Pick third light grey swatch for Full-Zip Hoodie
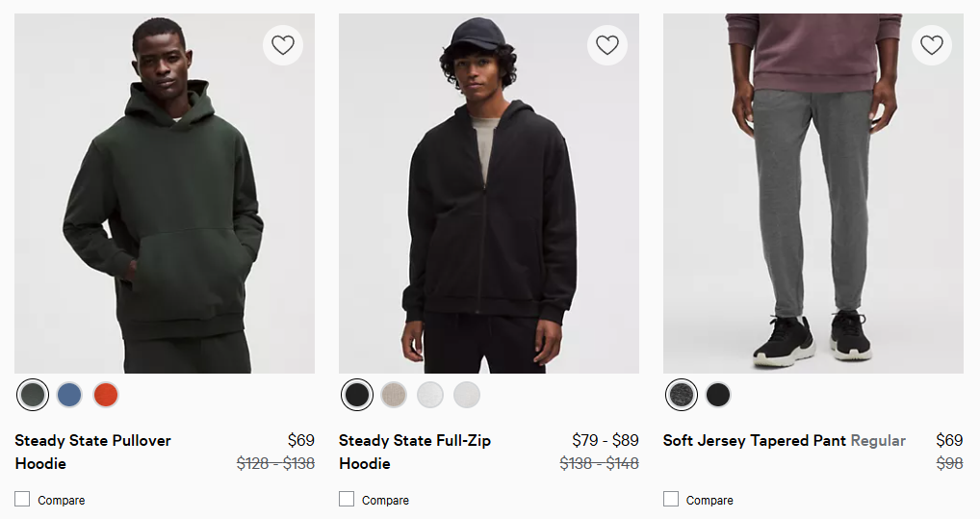 430,395
